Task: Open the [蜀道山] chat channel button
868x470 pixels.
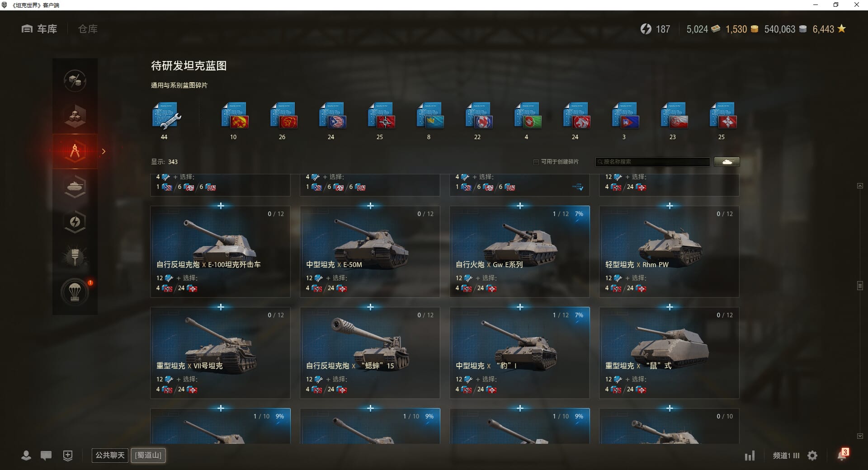Action: point(148,455)
